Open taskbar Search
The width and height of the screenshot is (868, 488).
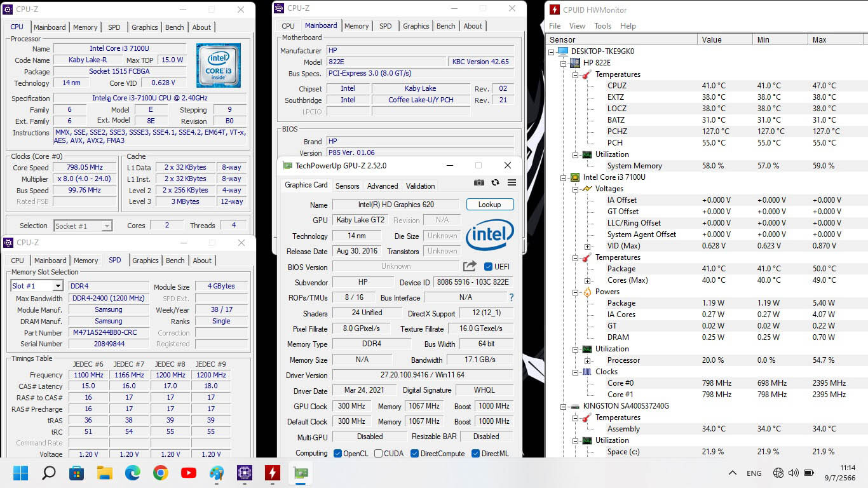pyautogui.click(x=49, y=473)
